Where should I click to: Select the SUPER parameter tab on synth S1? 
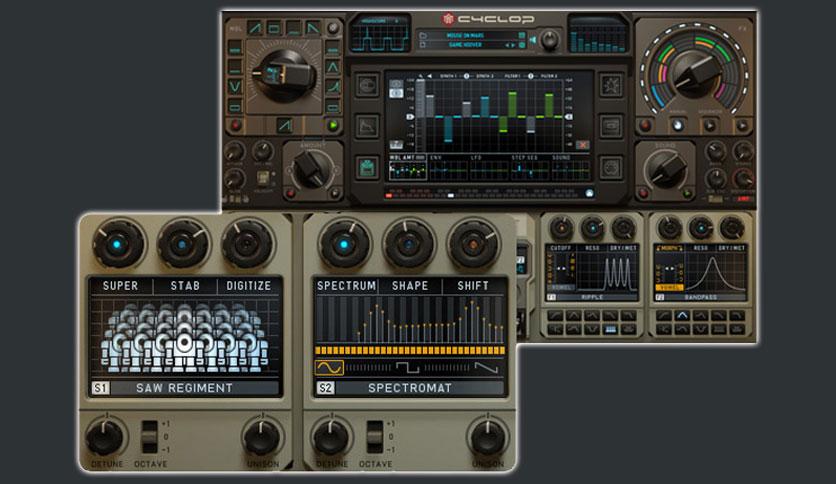(120, 286)
